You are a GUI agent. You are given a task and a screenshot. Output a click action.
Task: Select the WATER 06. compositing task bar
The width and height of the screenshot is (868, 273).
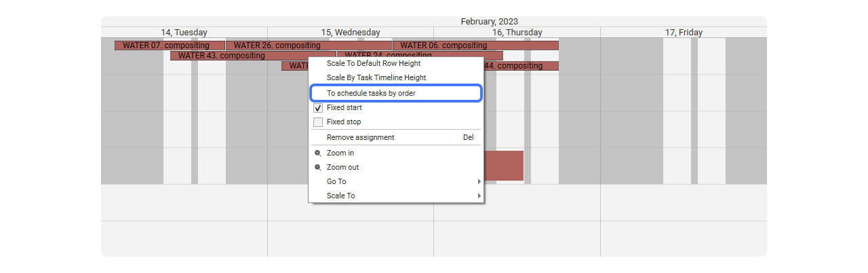coord(475,45)
